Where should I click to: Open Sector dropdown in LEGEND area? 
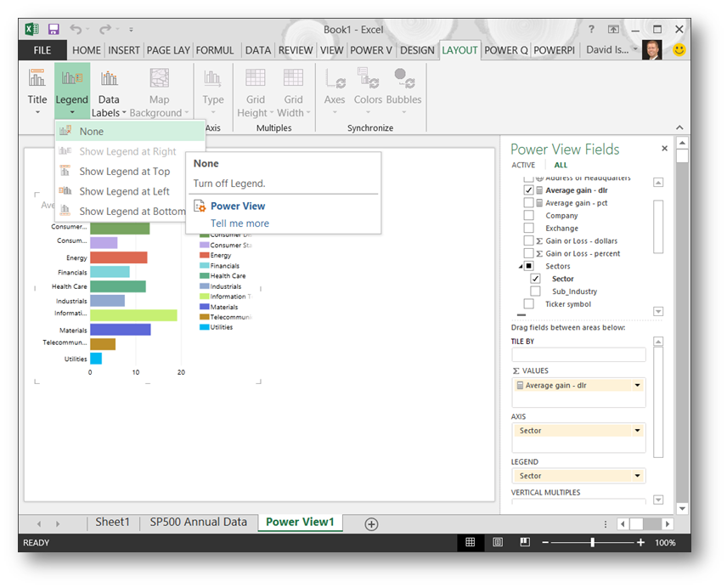(637, 476)
